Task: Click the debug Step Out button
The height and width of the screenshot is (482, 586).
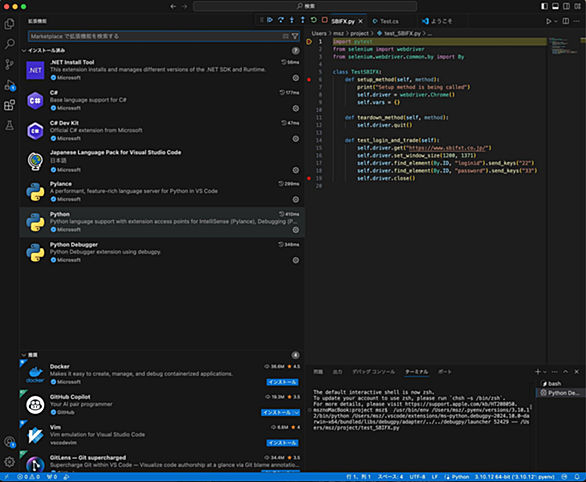Action: pos(303,20)
